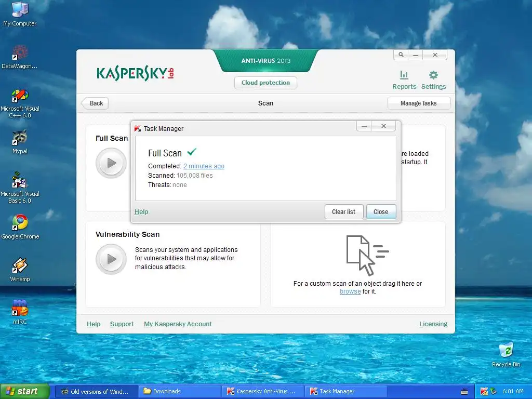Image resolution: width=532 pixels, height=399 pixels.
Task: Open the Licensing link
Action: [433, 324]
